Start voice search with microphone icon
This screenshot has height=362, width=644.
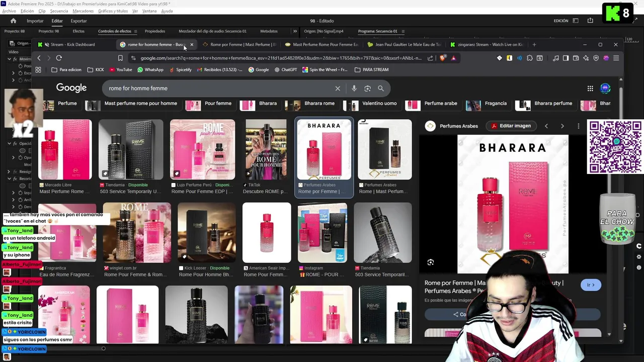click(x=354, y=88)
